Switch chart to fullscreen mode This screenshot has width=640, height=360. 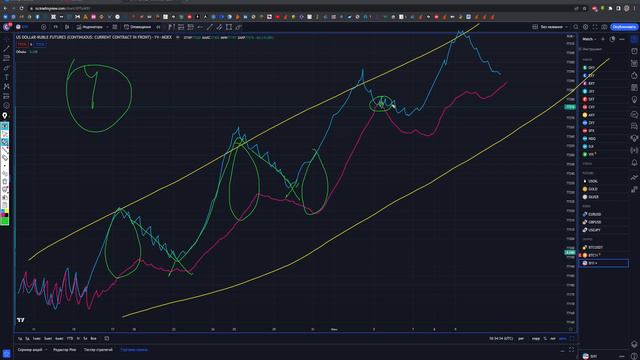(x=595, y=27)
